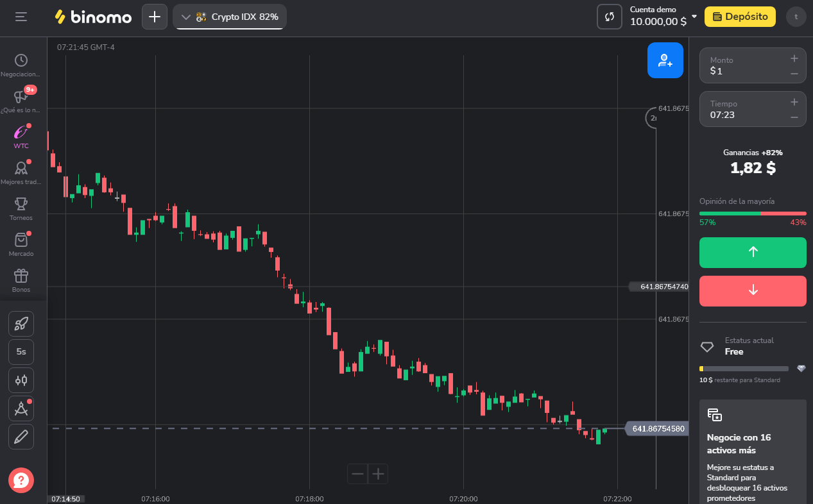The image size is (813, 504).
Task: Click the majority opinion bar
Action: 753,214
